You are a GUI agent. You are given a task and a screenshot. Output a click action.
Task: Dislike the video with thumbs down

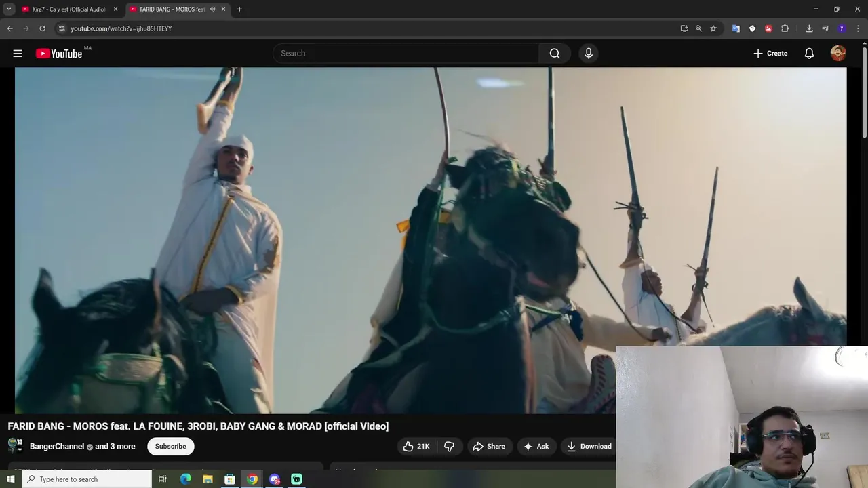point(449,446)
